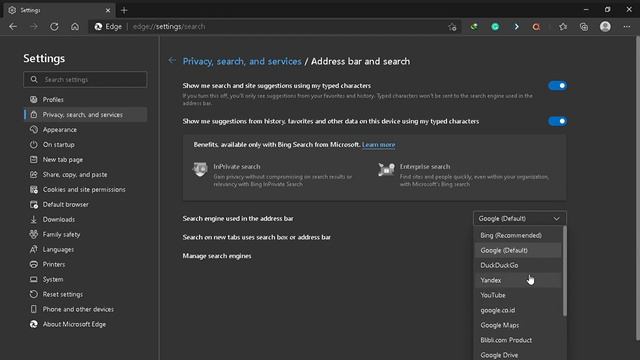Click the search magnifier in settings box

pyautogui.click(x=34, y=79)
